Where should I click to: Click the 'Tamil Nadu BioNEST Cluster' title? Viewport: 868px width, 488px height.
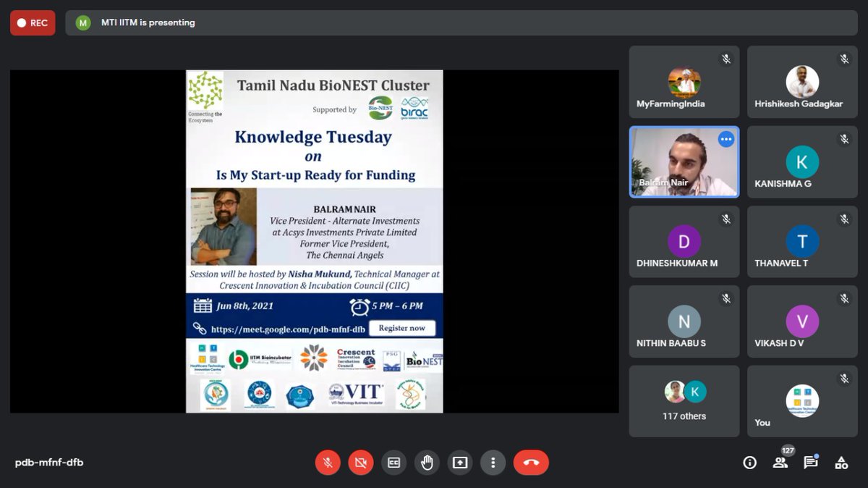(333, 85)
